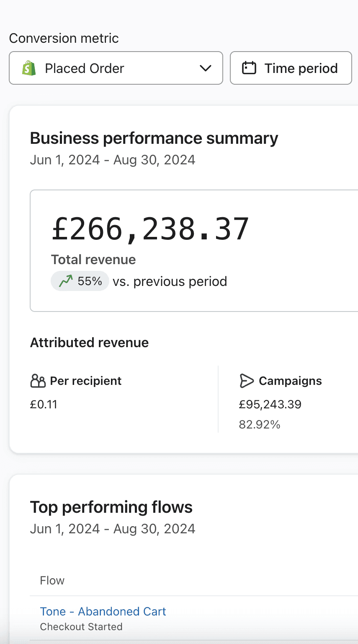Click the Checkout Started trigger label
This screenshot has width=358, height=644.
tap(81, 627)
